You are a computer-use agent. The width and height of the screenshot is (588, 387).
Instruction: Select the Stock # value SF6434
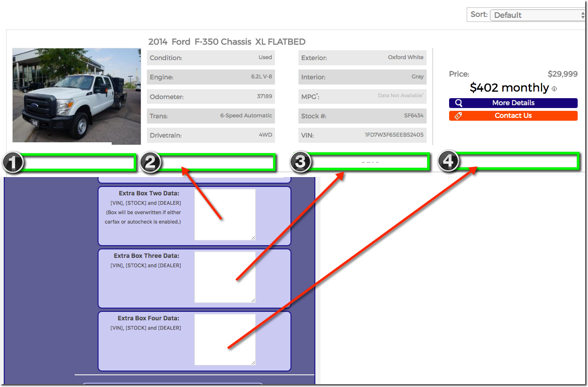click(x=414, y=115)
